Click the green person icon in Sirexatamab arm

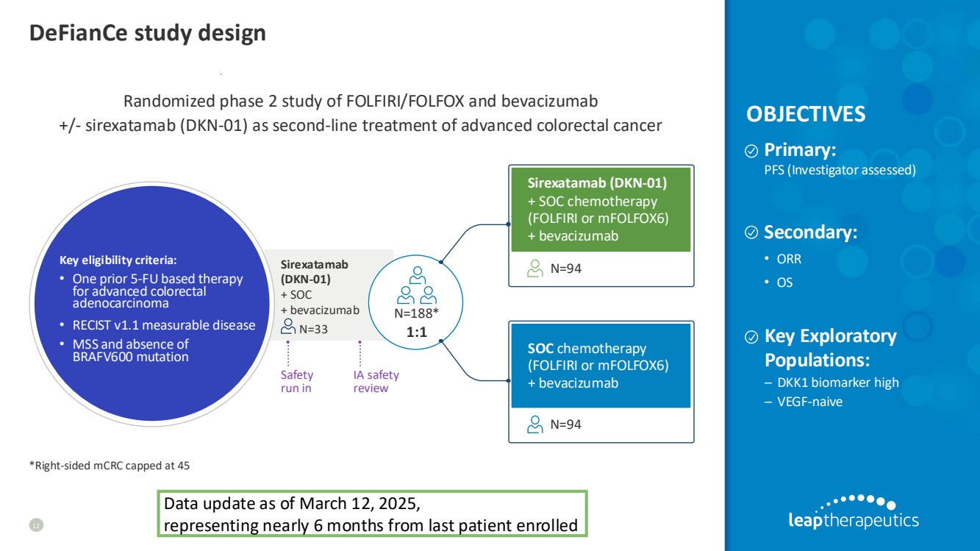(535, 269)
